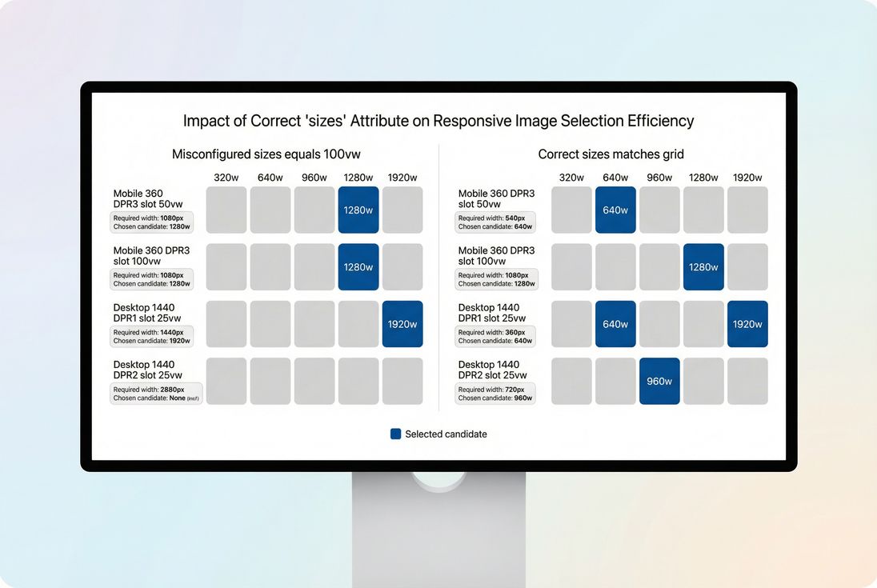Switch to the Correct sizes matches grid section

(610, 154)
